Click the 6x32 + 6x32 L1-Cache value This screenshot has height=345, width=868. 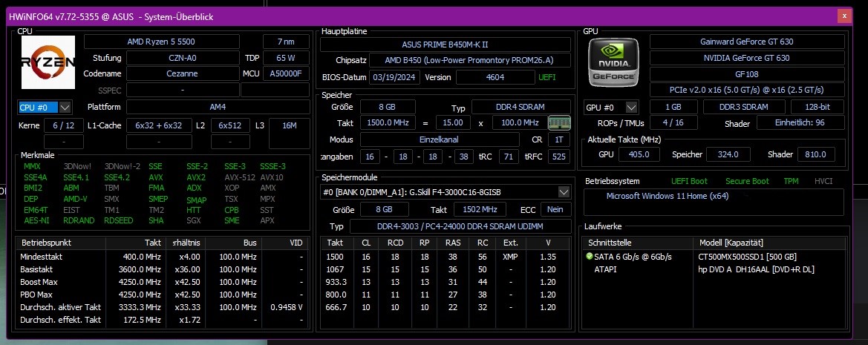(159, 125)
